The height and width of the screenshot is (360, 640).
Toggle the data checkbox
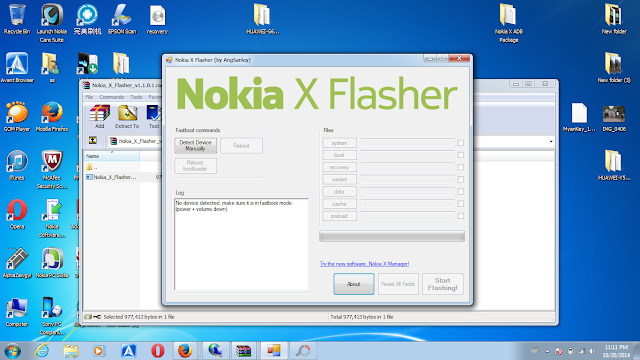click(x=460, y=191)
